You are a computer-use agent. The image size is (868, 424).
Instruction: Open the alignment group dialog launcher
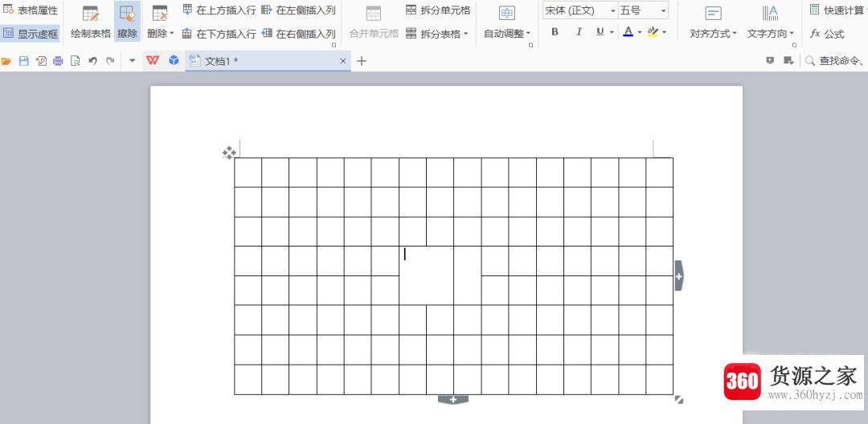click(794, 45)
